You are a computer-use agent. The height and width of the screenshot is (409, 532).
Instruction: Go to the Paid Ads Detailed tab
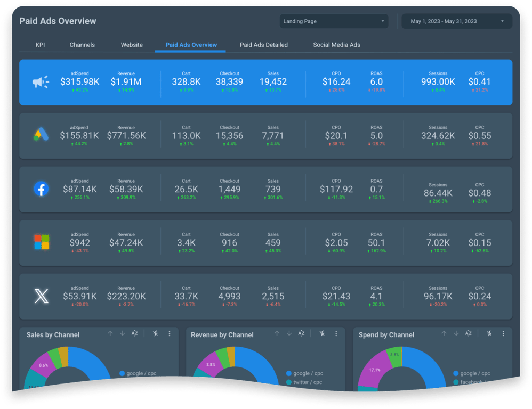(x=264, y=45)
